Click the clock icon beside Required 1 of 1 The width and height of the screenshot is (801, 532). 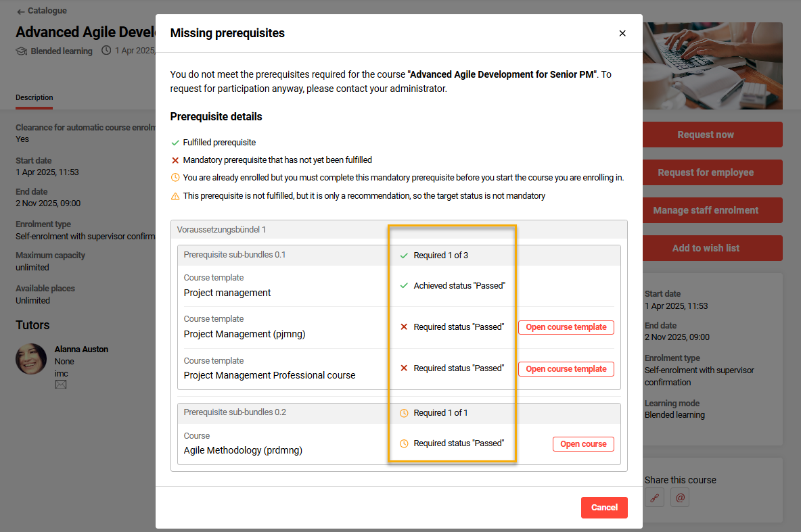[x=405, y=412]
